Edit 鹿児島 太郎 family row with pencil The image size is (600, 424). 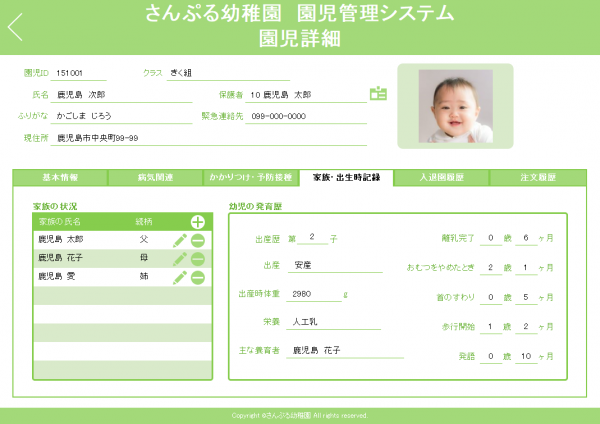coord(179,240)
